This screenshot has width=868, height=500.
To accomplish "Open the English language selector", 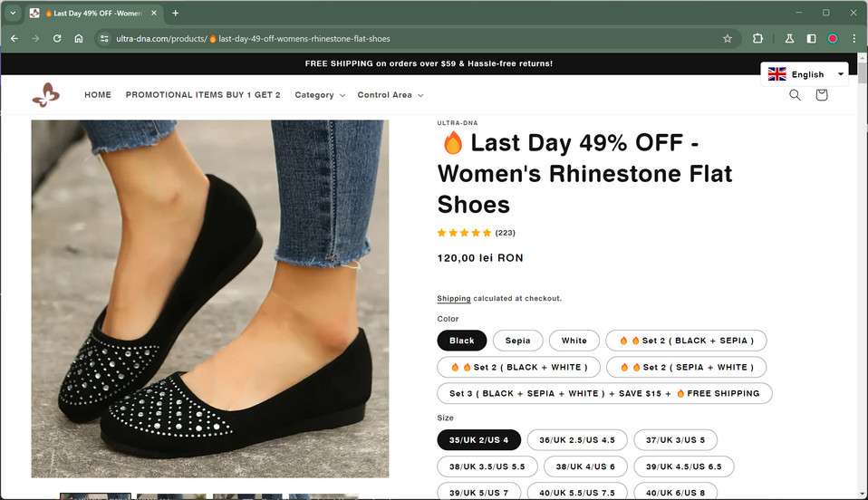I will pyautogui.click(x=805, y=74).
